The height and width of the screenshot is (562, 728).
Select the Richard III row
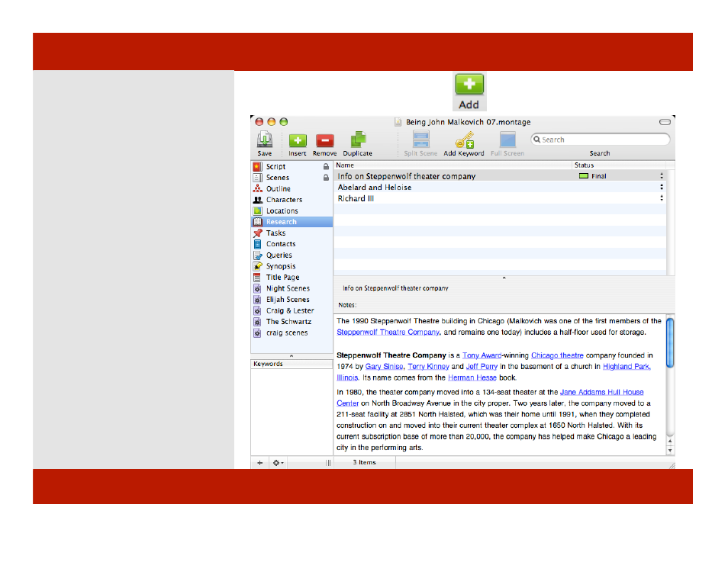click(x=500, y=198)
